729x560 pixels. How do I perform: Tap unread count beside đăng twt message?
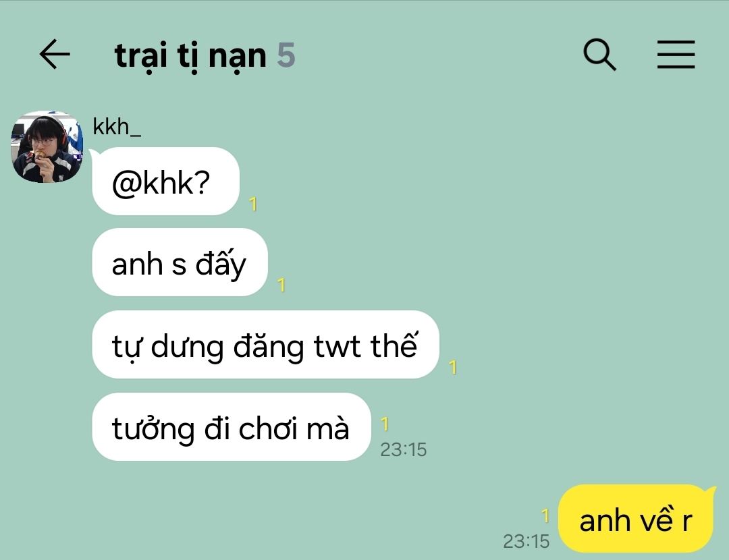point(453,367)
